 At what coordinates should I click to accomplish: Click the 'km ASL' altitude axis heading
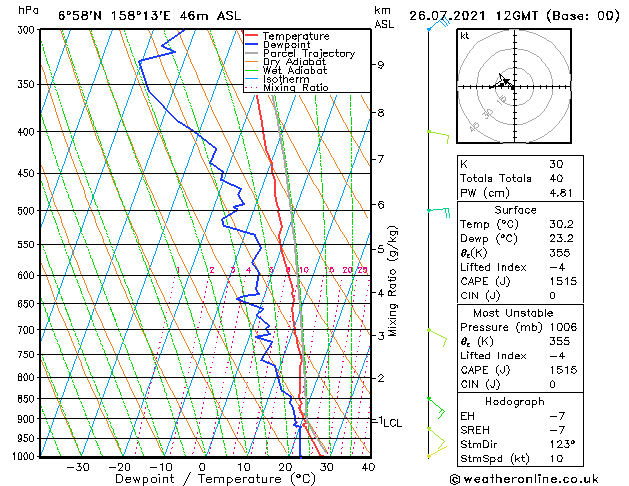click(384, 17)
